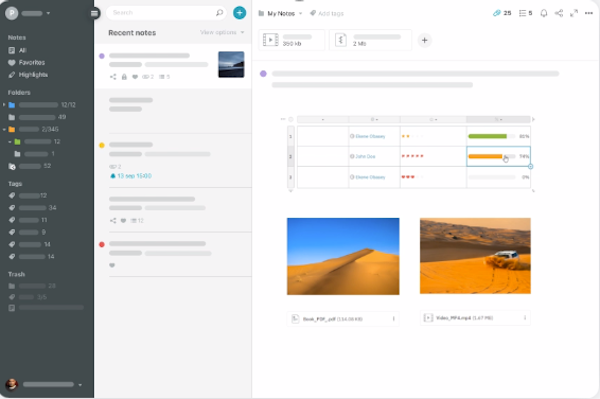
Task: Open the three-dots more options menu
Action: point(589,13)
